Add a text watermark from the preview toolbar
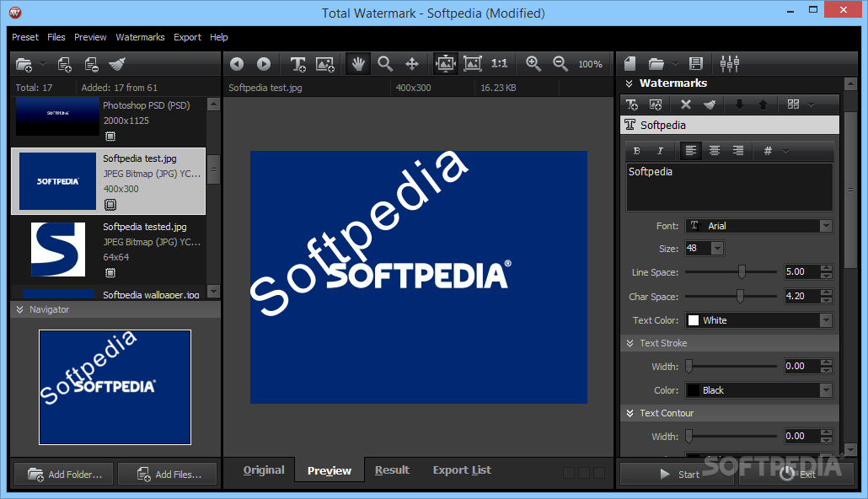The image size is (868, 499). [x=297, y=64]
